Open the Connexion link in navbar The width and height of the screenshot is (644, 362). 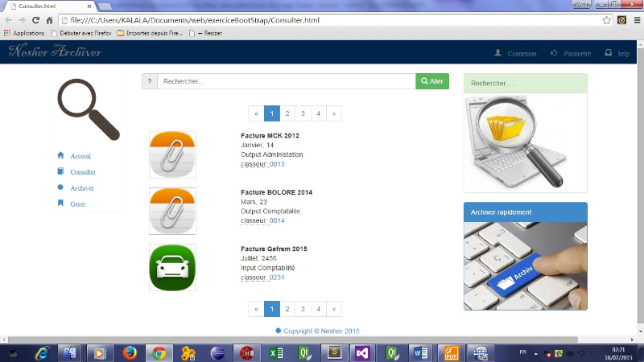tap(522, 54)
